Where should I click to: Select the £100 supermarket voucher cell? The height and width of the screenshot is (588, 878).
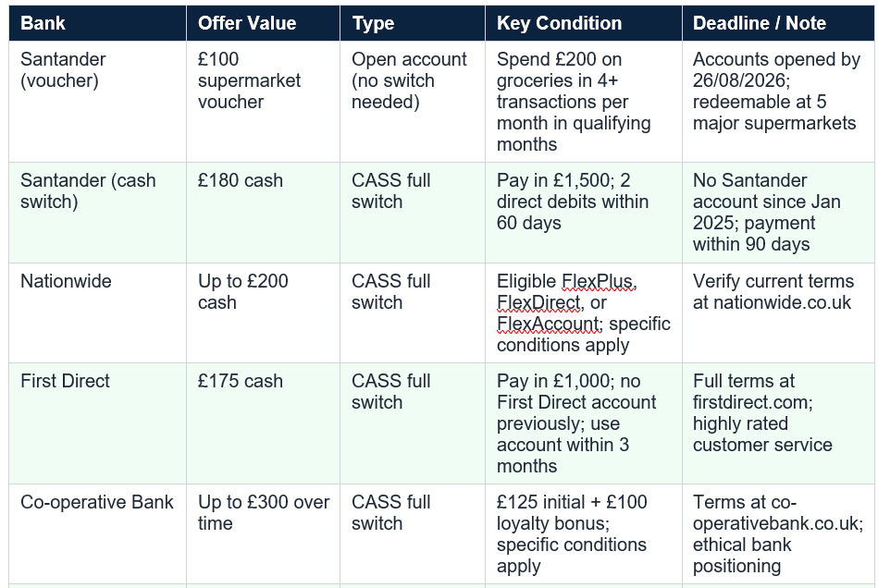coord(263,102)
